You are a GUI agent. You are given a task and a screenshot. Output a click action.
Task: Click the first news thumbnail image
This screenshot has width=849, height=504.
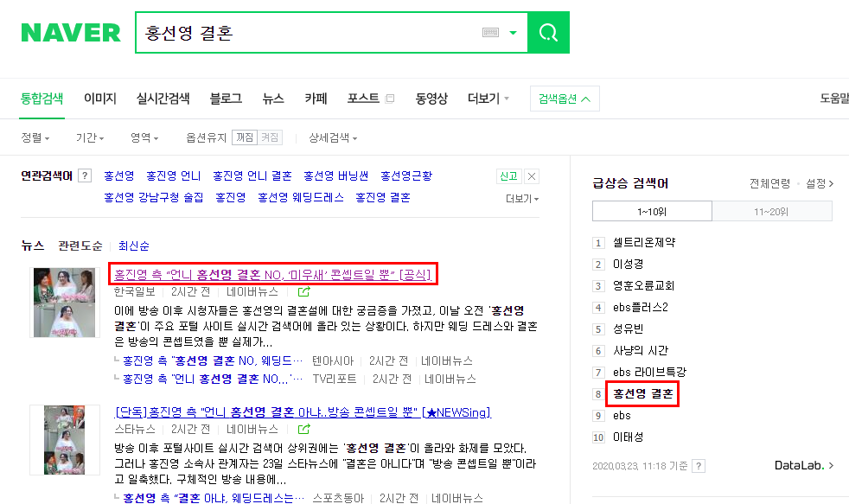pos(65,303)
